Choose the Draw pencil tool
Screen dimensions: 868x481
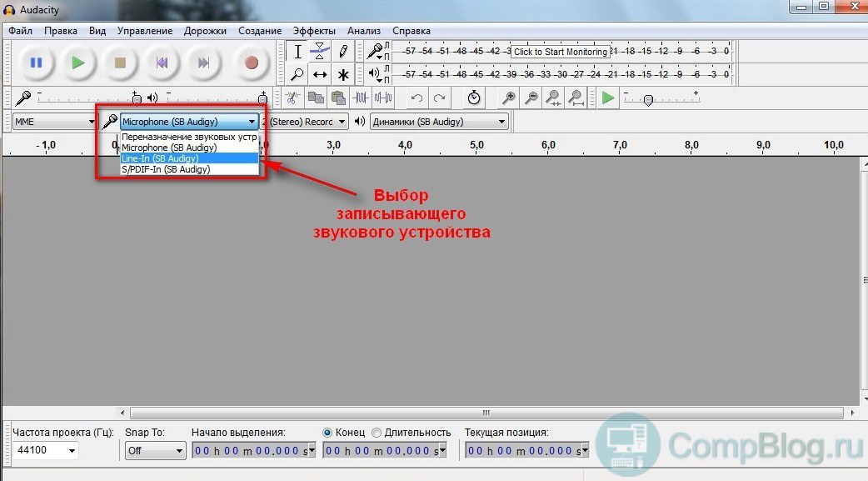point(342,52)
